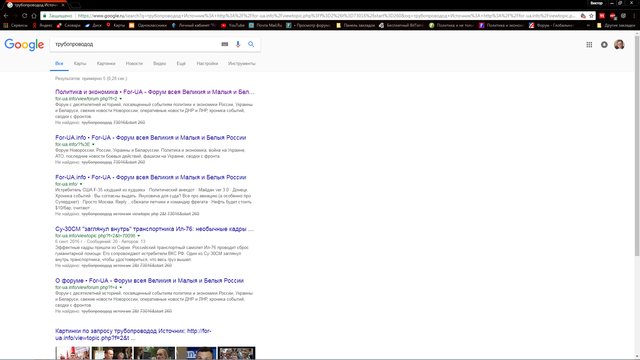640x360 pixels.
Task: Click the Google logo
Action: pos(24,44)
